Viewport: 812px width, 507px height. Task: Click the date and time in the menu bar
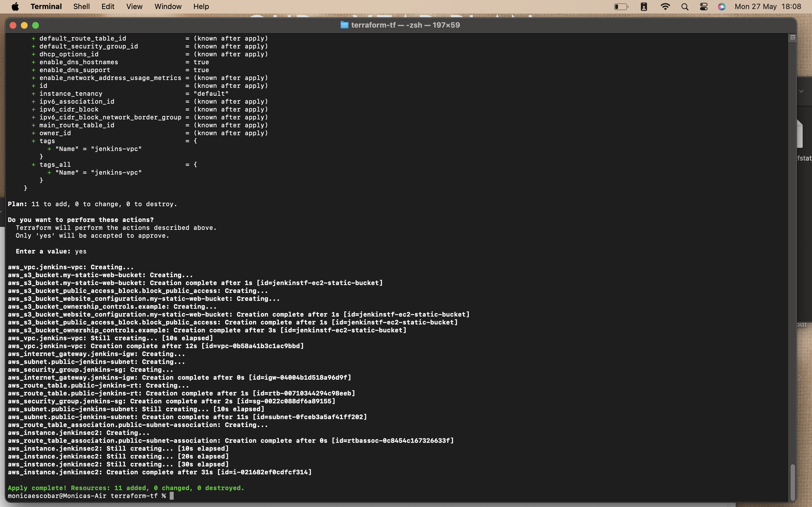pyautogui.click(x=768, y=6)
